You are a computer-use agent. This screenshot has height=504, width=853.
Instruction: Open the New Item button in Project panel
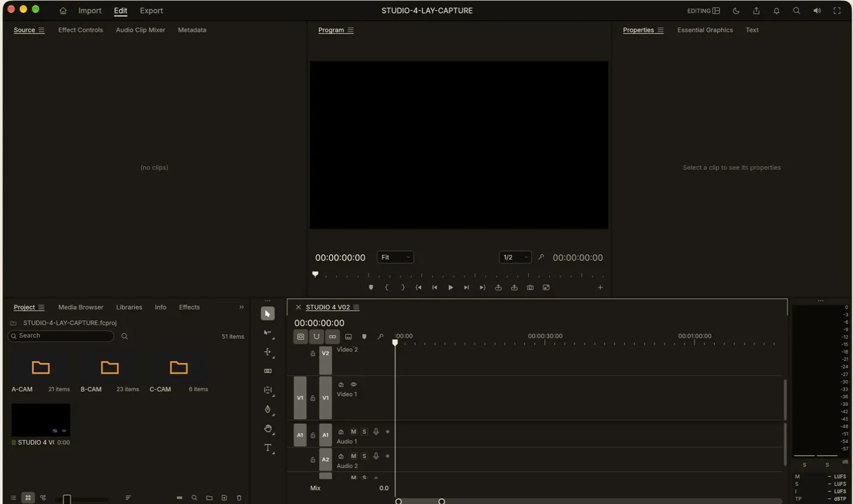[x=225, y=498]
